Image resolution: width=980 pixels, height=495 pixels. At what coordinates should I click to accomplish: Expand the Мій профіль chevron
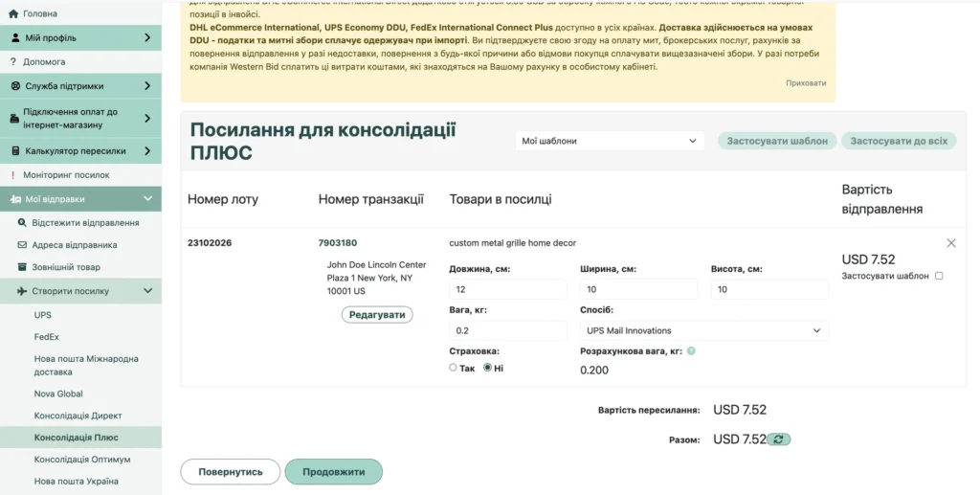pyautogui.click(x=147, y=38)
